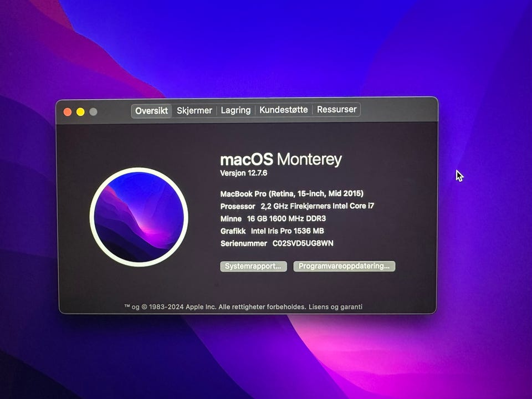Click the macOS Monterey circular logo
532x399 pixels.
click(139, 217)
